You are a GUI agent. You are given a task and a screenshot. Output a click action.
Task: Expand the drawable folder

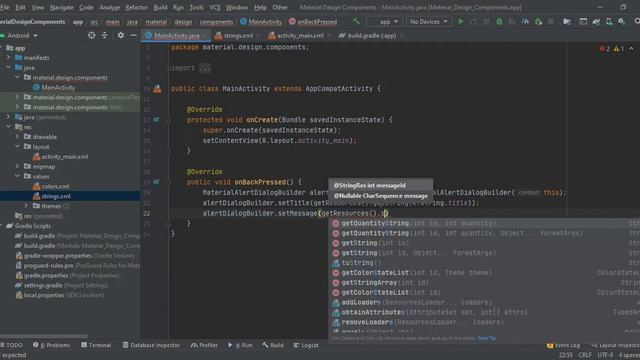coord(17,137)
